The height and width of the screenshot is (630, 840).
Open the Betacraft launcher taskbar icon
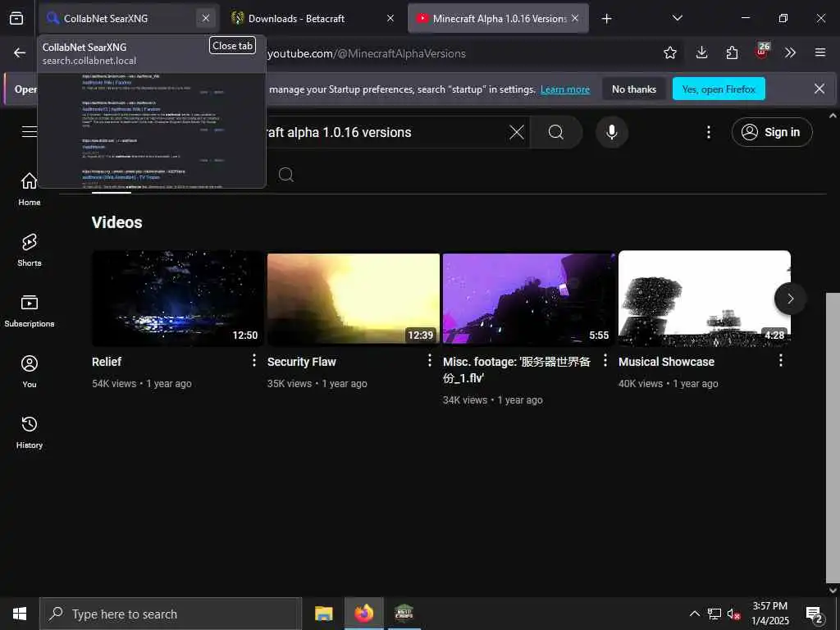(x=404, y=614)
